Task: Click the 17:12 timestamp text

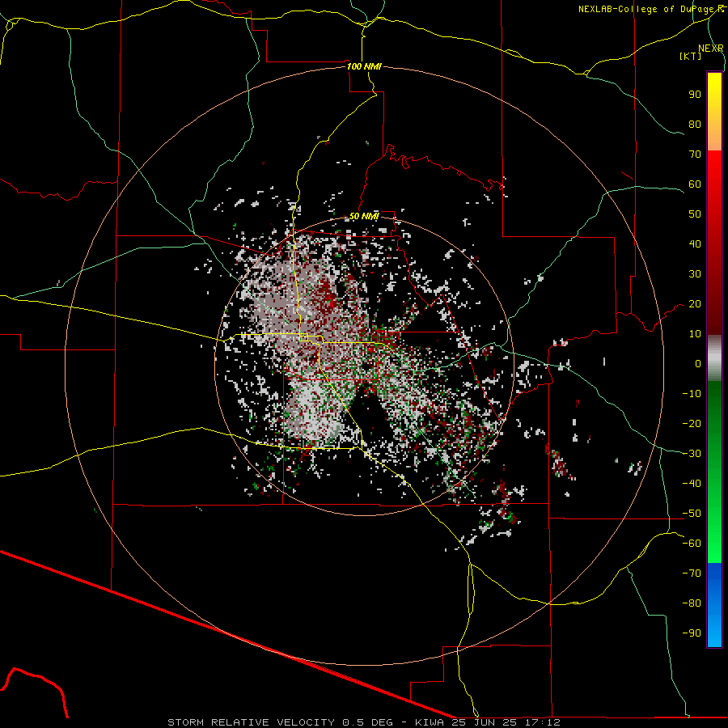Action: click(x=543, y=722)
